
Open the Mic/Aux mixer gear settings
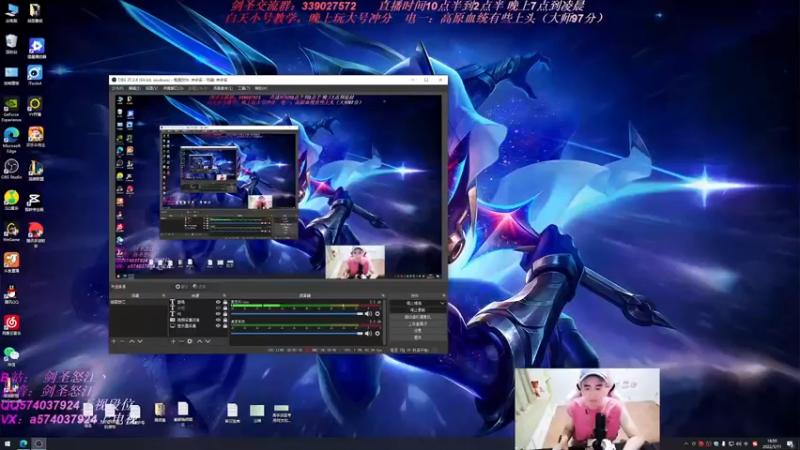click(378, 314)
